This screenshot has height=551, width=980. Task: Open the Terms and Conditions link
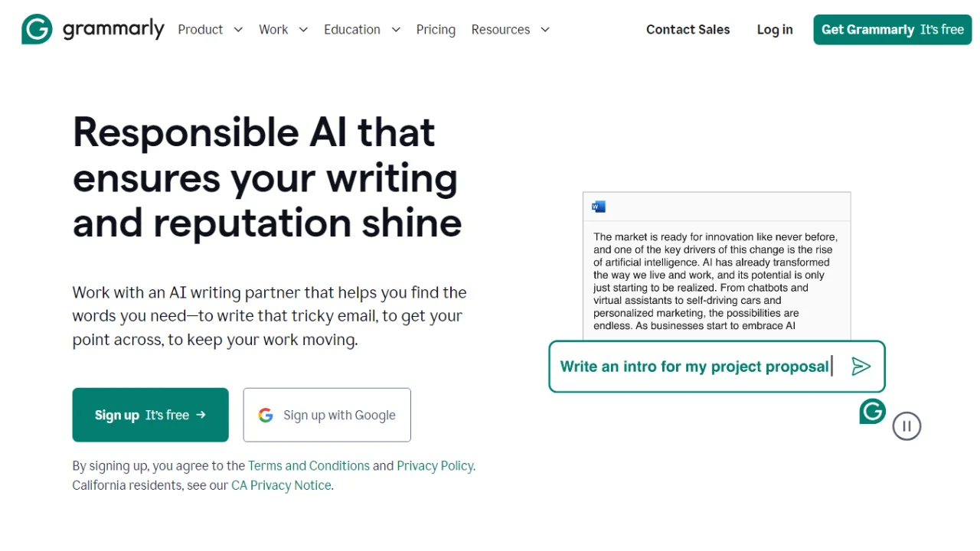pos(309,465)
